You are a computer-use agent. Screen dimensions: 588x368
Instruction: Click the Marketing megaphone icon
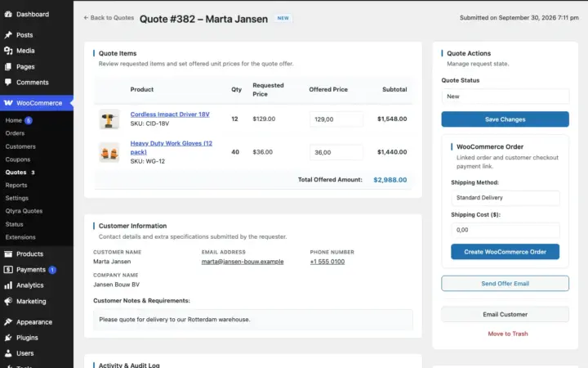[x=8, y=301]
